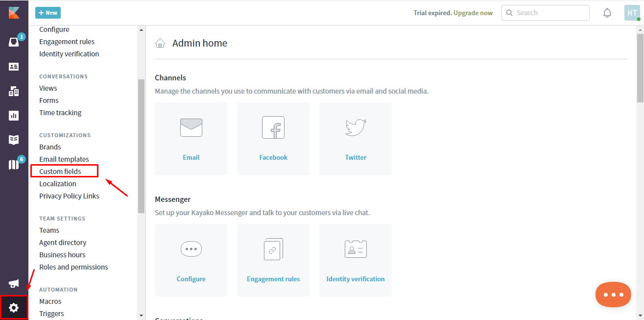Screen dimensions: 644x320
Task: Click the Email envelope icon
Action: [x=191, y=127]
